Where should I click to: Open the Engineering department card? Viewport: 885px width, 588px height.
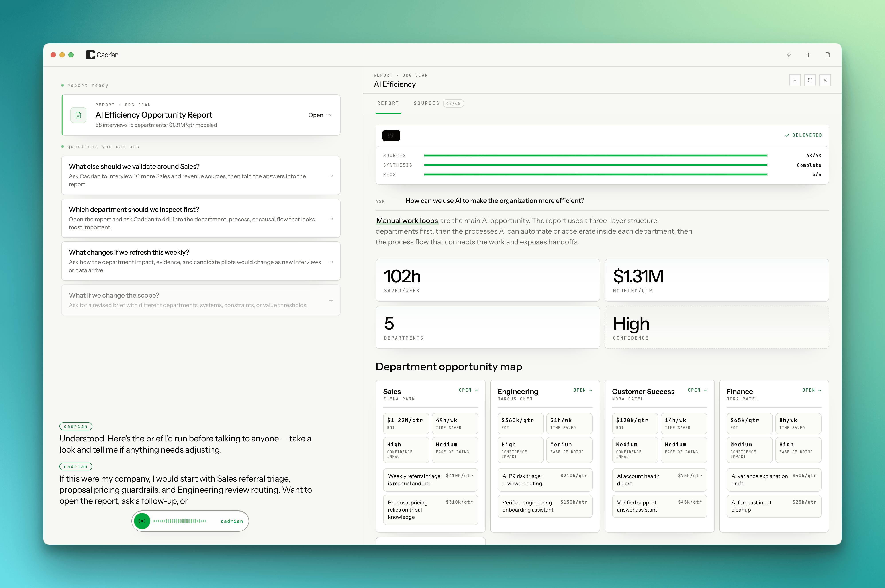pos(583,390)
